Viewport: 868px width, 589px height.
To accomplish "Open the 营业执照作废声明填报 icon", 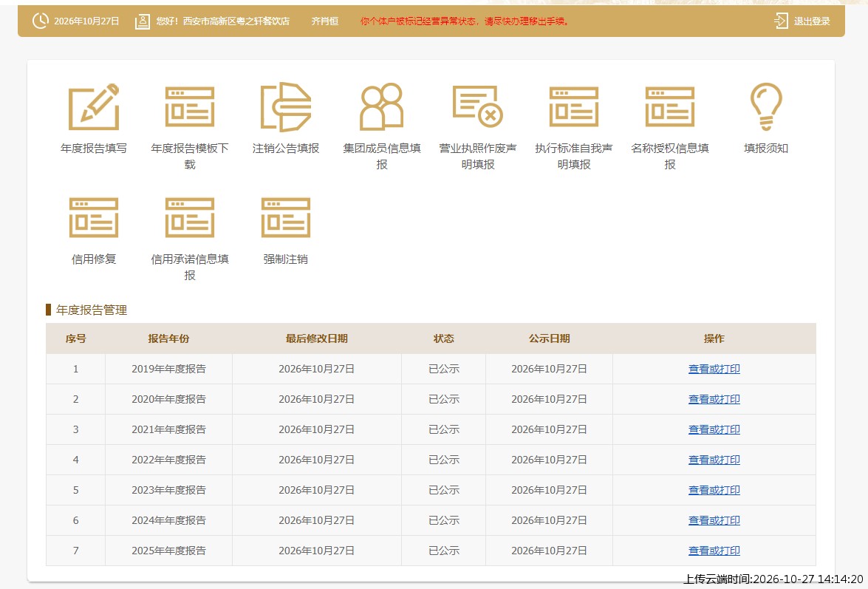I will [478, 106].
